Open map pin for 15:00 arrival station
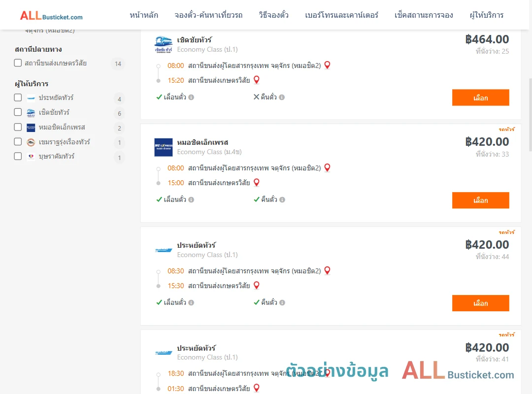This screenshot has height=394, width=532. point(257,183)
